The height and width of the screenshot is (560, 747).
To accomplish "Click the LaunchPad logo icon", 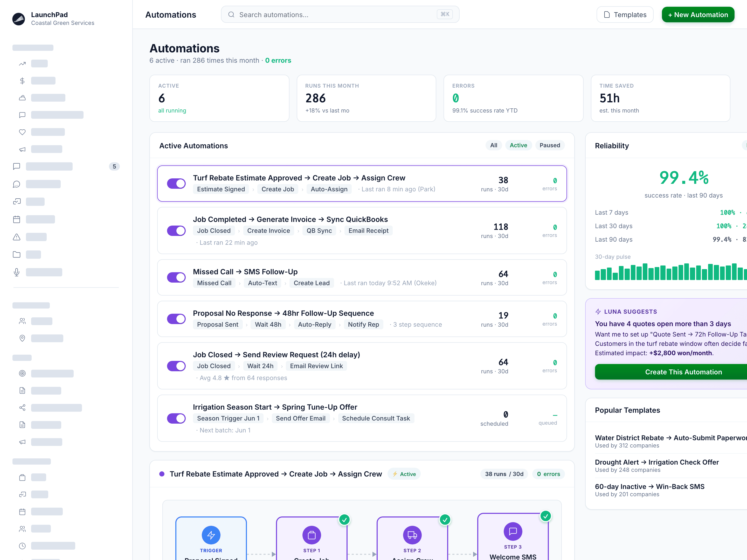I will (x=19, y=19).
